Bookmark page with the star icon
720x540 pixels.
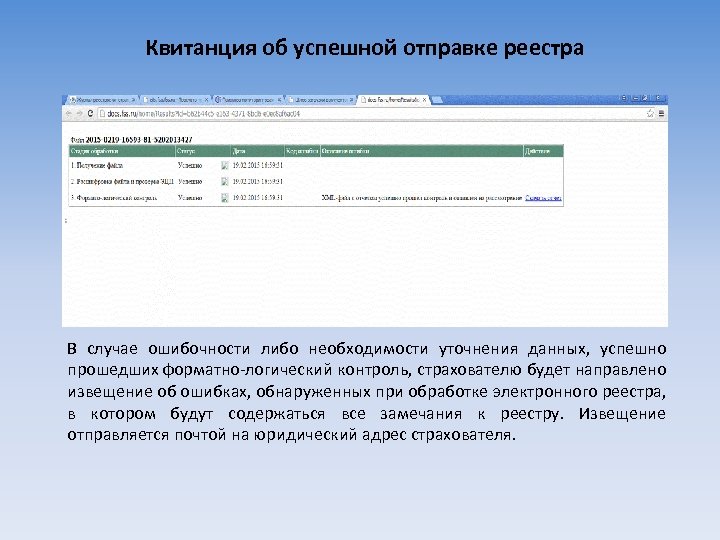[x=650, y=113]
